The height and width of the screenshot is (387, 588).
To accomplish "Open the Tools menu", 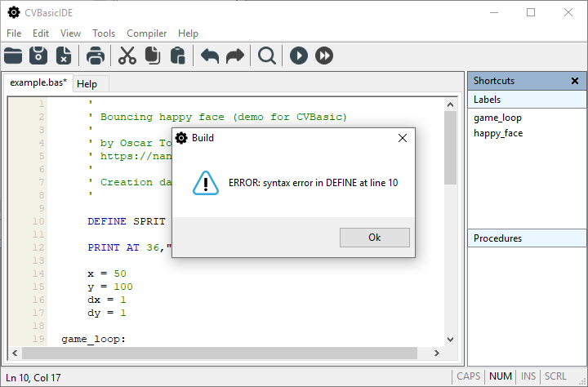I will [104, 33].
